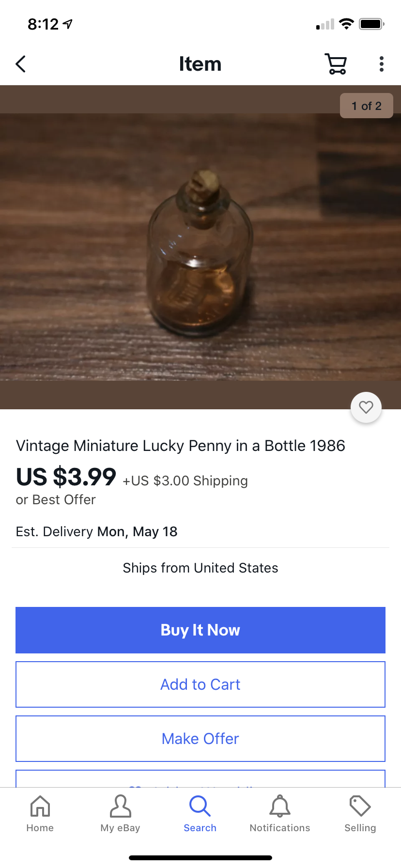
Task: Tap the "1 of 2" image counter
Action: point(366,106)
